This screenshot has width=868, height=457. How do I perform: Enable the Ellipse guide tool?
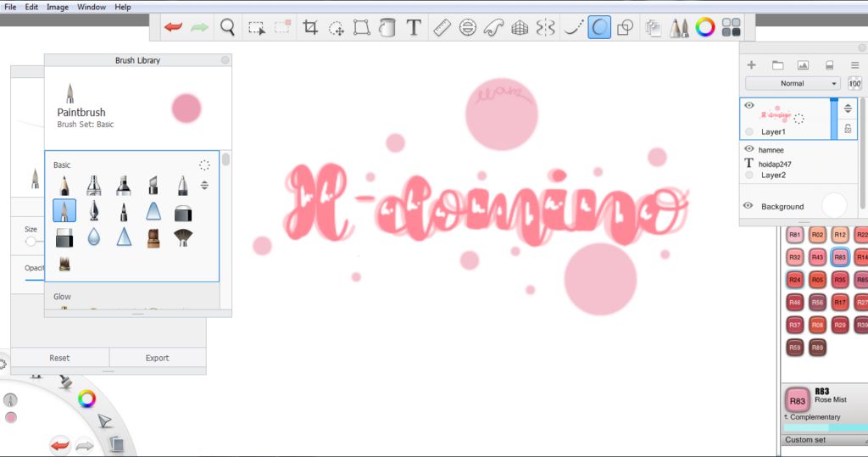point(468,27)
